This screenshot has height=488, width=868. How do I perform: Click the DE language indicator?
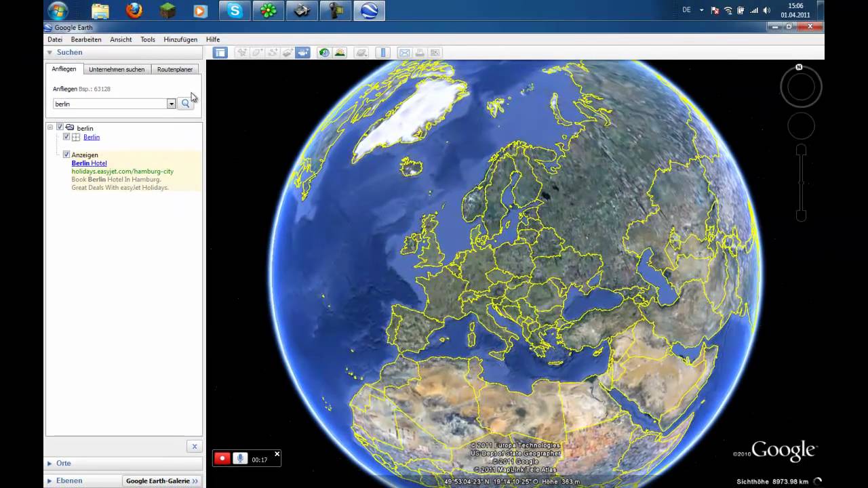click(x=686, y=10)
